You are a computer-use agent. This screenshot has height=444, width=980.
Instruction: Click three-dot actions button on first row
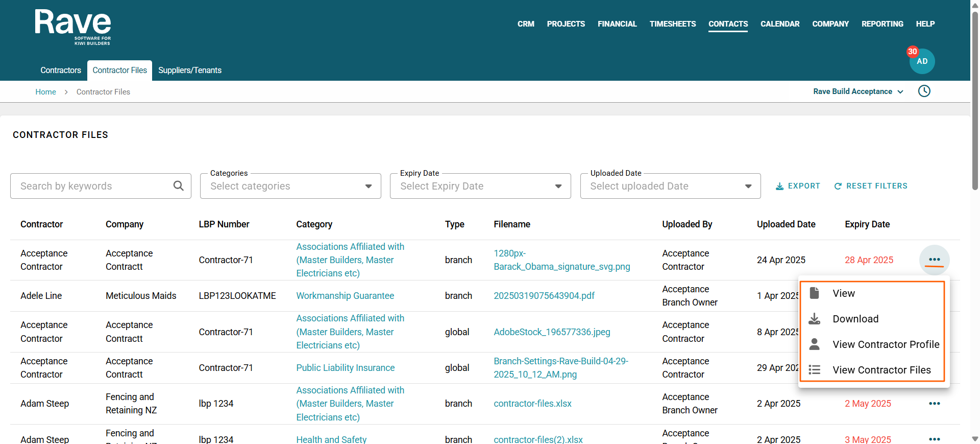pos(934,260)
